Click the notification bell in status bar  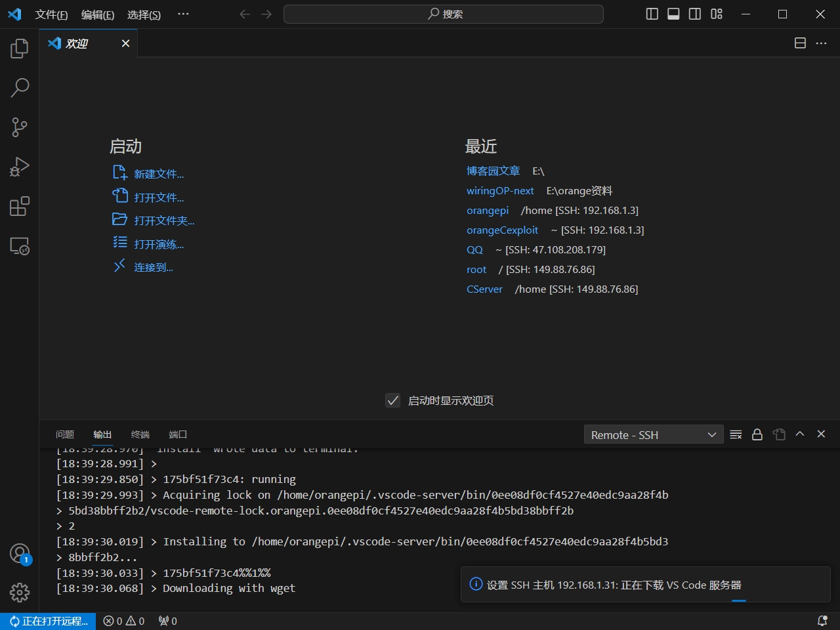[822, 621]
